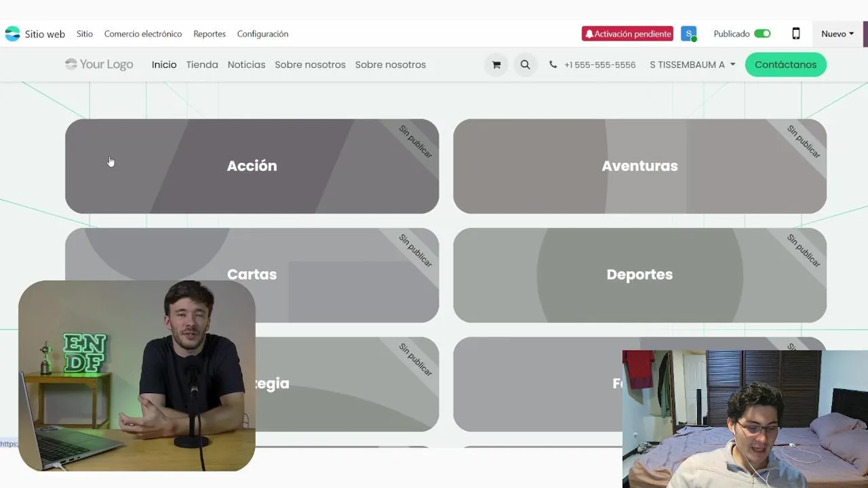
Task: Click Sin publicar ribbon on Cartas card
Action: tap(415, 251)
